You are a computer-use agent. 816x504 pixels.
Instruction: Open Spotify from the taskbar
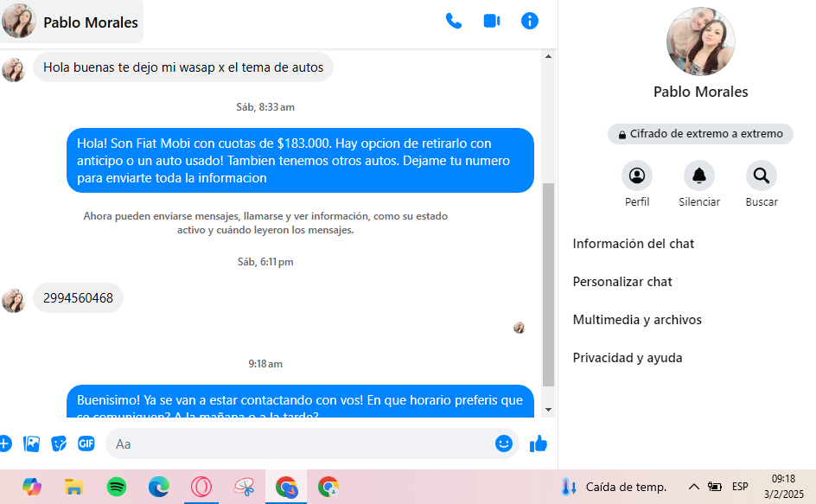pyautogui.click(x=117, y=487)
